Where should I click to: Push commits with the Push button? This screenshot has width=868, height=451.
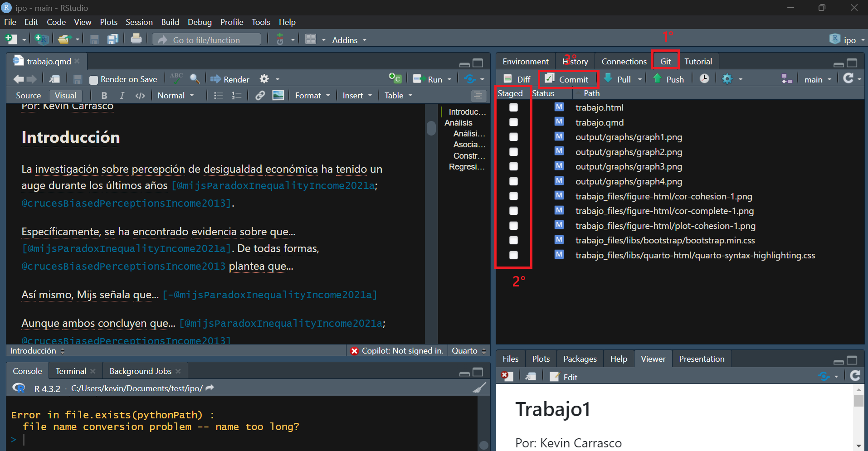click(669, 79)
